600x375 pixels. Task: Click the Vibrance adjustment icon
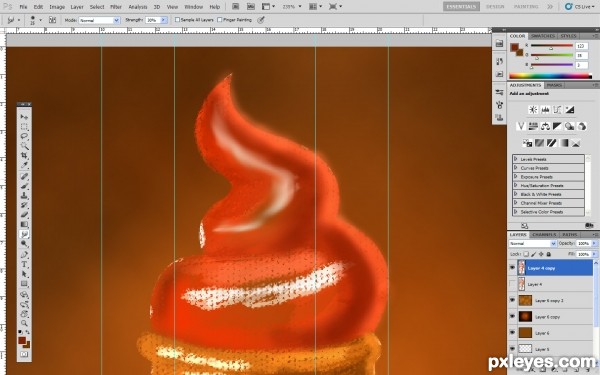pos(521,126)
